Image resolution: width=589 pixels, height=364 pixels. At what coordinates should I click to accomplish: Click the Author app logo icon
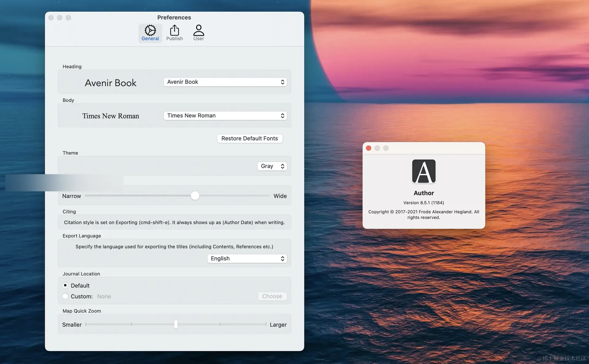[x=424, y=171]
